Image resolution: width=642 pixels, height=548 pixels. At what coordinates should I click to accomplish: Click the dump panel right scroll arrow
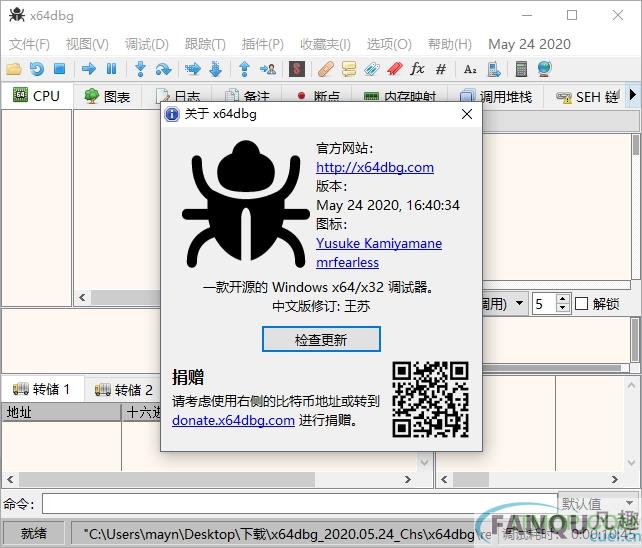tap(407, 479)
